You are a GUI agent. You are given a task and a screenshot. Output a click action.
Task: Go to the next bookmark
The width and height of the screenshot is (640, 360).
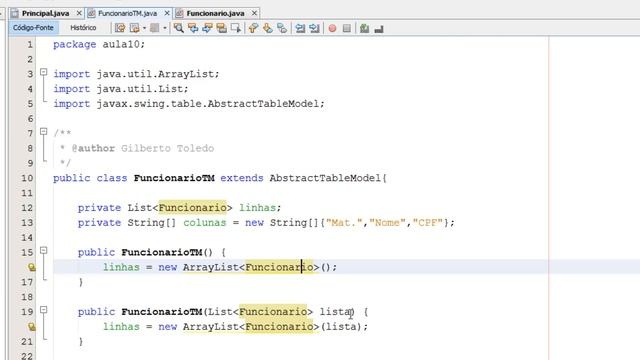point(268,28)
